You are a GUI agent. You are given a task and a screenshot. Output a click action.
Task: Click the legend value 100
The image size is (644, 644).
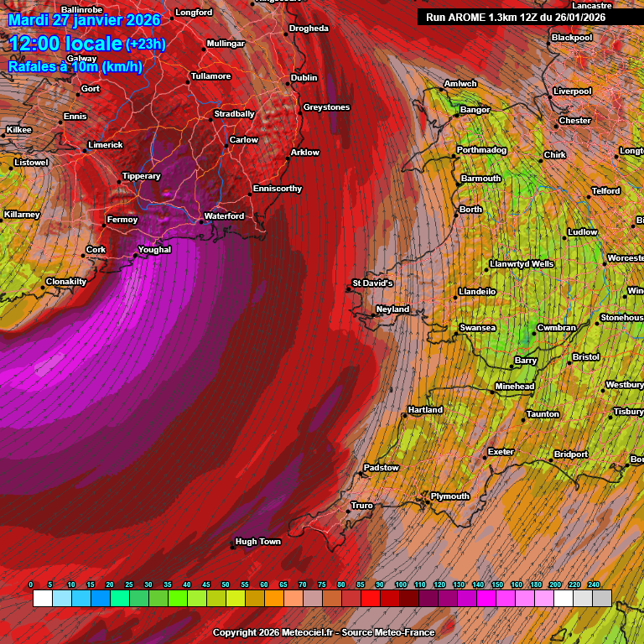401,584
